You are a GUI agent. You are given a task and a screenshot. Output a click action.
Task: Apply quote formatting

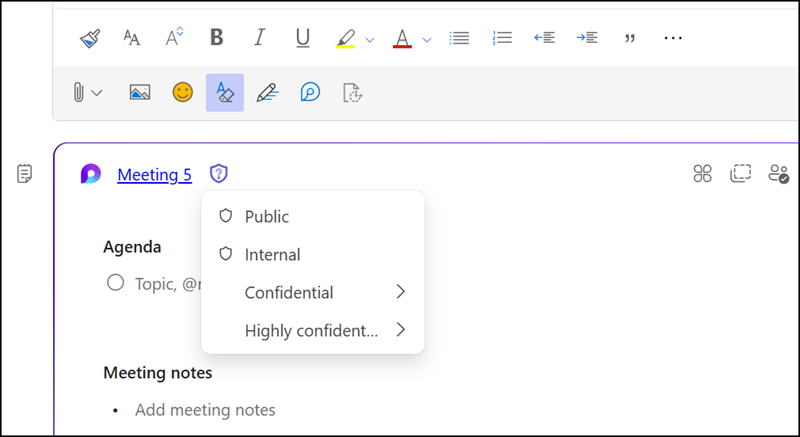[x=630, y=38]
